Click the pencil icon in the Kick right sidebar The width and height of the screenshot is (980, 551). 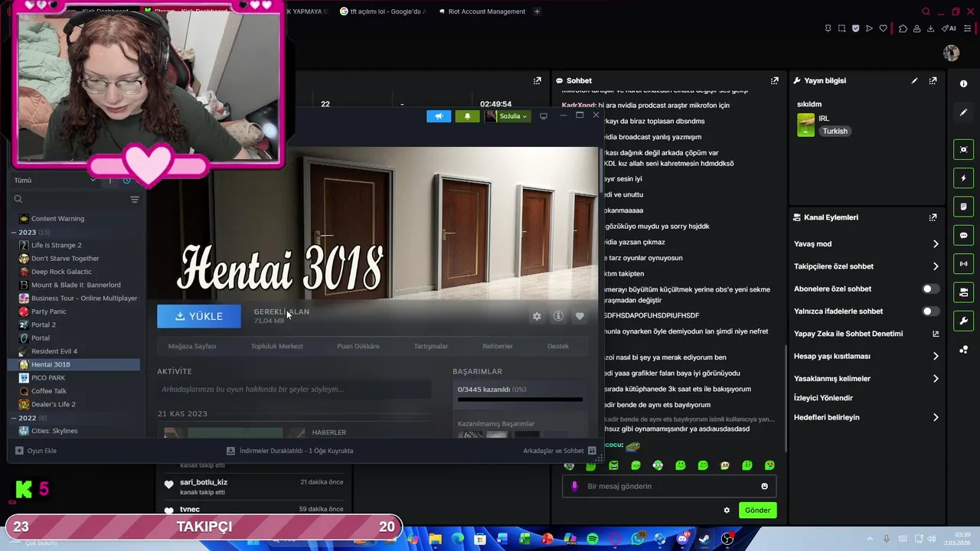[x=964, y=112]
